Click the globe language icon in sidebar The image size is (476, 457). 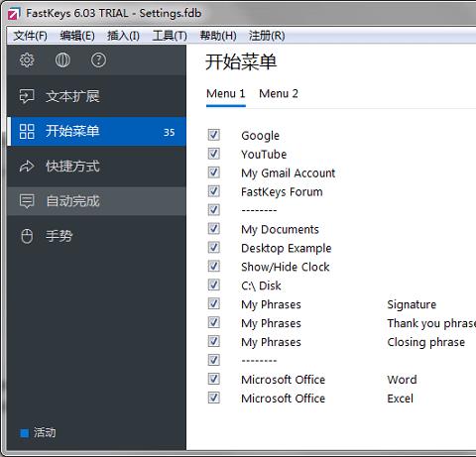[62, 60]
